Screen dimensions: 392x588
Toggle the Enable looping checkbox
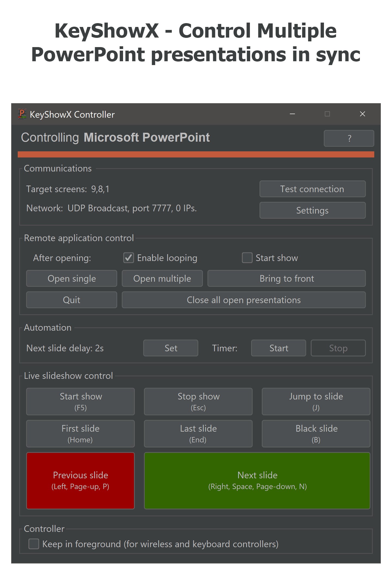click(x=128, y=258)
